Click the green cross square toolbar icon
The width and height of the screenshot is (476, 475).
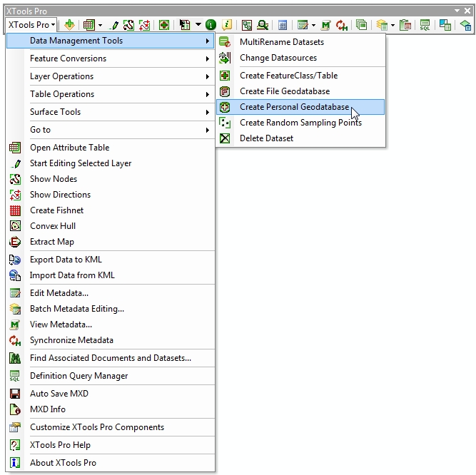click(164, 25)
